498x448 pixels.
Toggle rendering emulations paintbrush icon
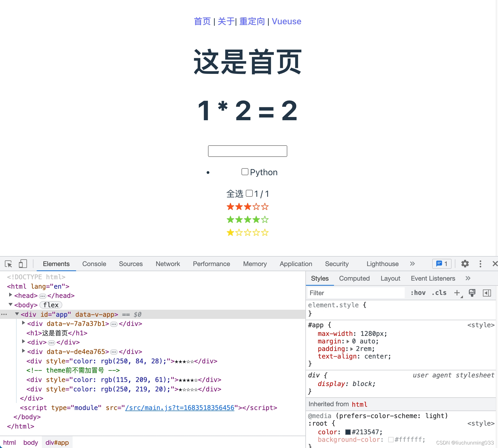click(472, 293)
